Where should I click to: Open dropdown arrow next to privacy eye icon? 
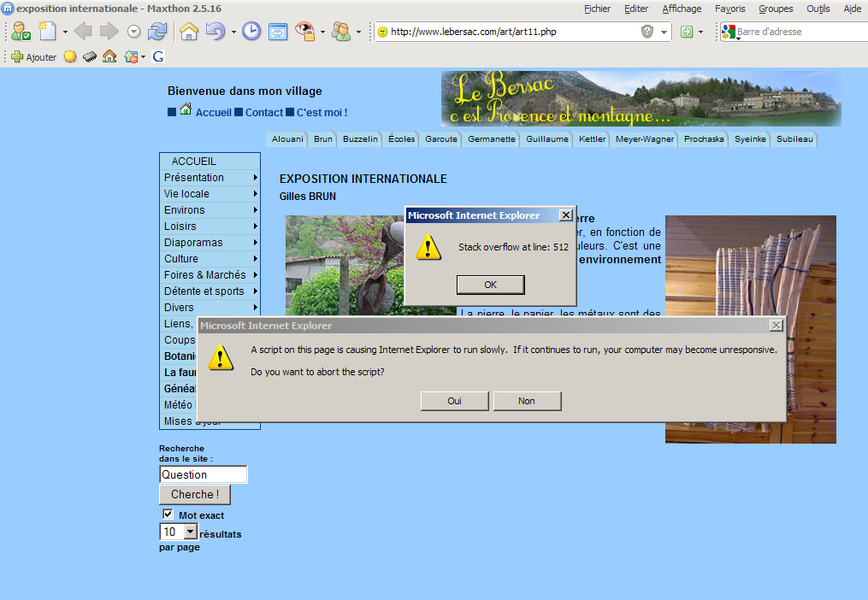click(x=322, y=32)
